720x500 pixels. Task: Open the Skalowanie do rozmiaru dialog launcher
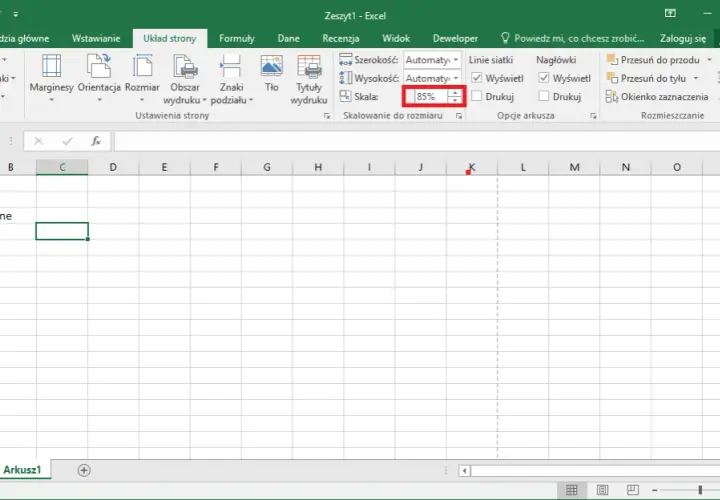(459, 116)
